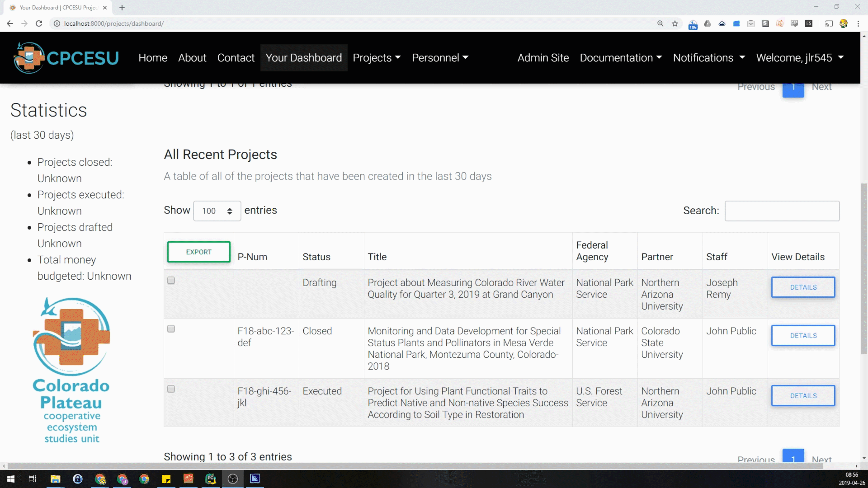The height and width of the screenshot is (488, 868).
Task: Open File Explorer from taskbar
Action: [x=56, y=479]
